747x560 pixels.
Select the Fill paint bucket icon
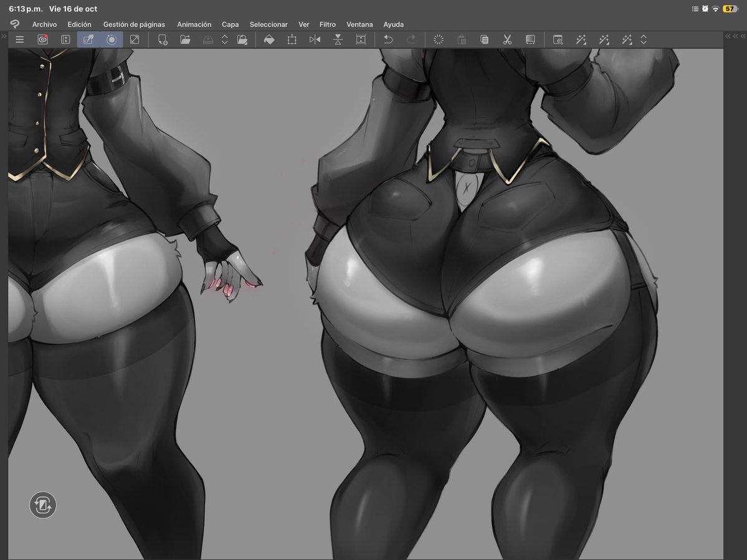(269, 39)
